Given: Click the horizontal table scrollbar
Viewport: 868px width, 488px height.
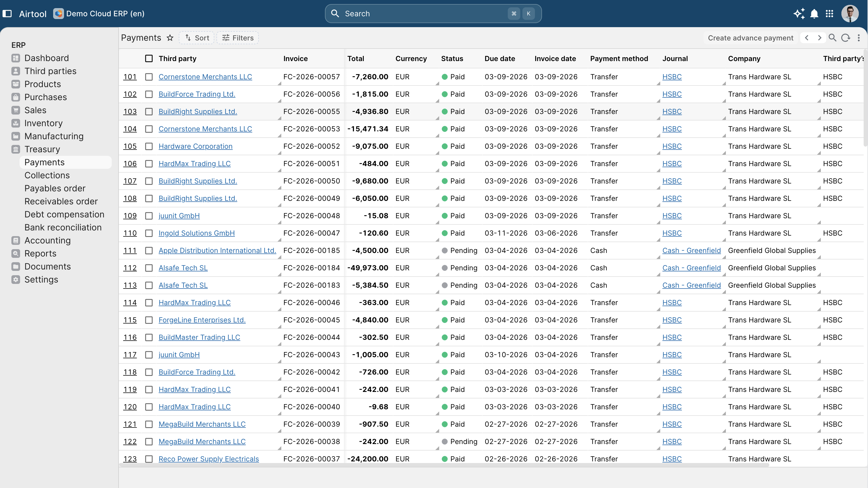Looking at the screenshot, I should [444, 465].
